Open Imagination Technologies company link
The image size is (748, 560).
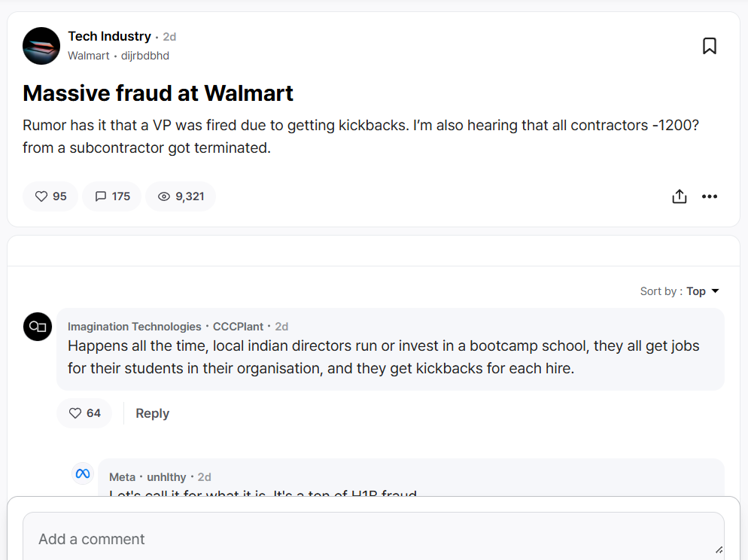tap(134, 327)
